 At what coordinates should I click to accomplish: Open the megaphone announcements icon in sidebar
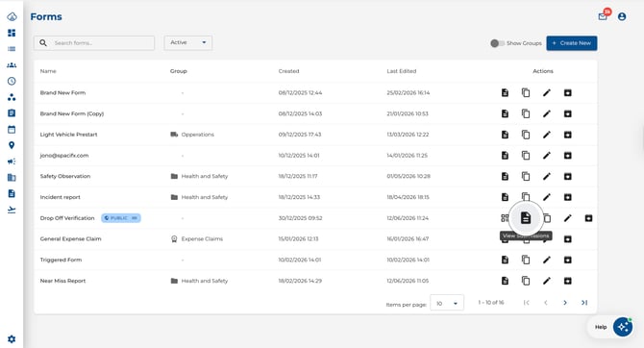12,162
